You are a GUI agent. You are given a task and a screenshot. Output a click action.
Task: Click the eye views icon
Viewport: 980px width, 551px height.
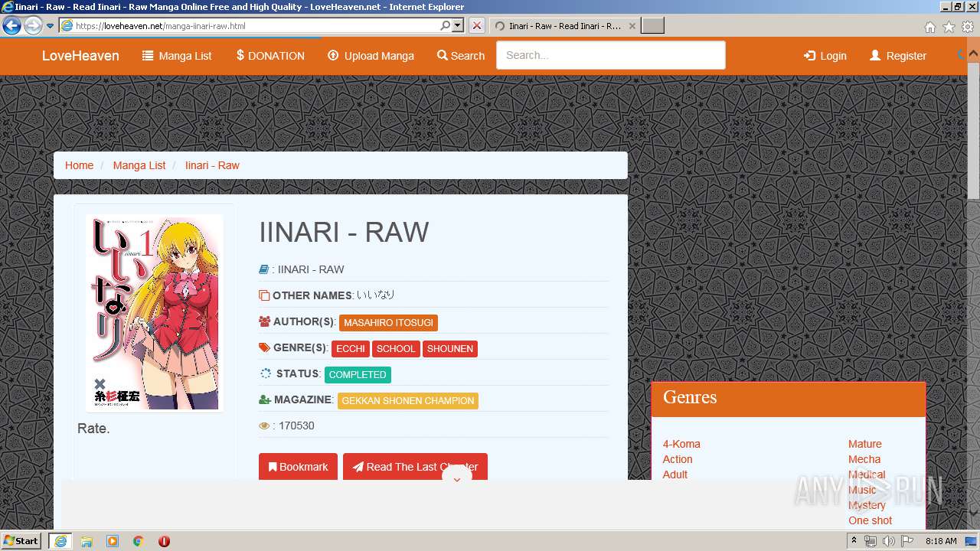click(264, 426)
